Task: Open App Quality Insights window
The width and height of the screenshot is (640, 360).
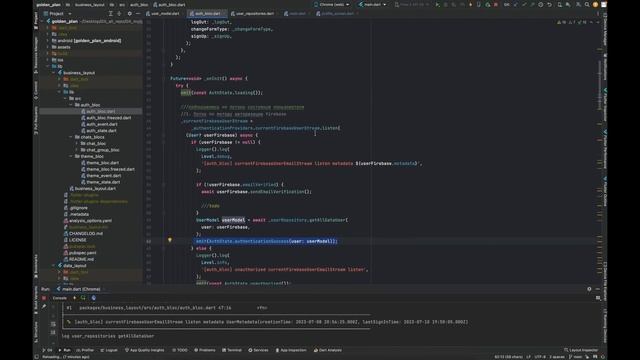Action: tap(144, 350)
